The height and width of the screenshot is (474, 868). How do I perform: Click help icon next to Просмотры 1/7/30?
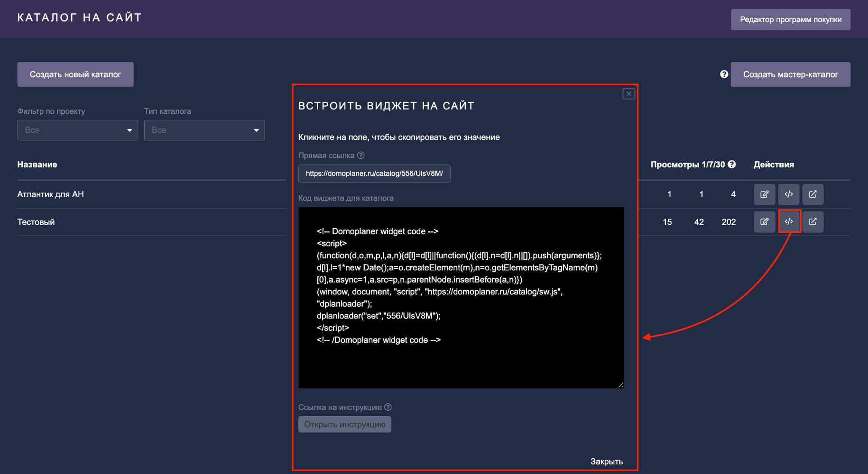(732, 164)
